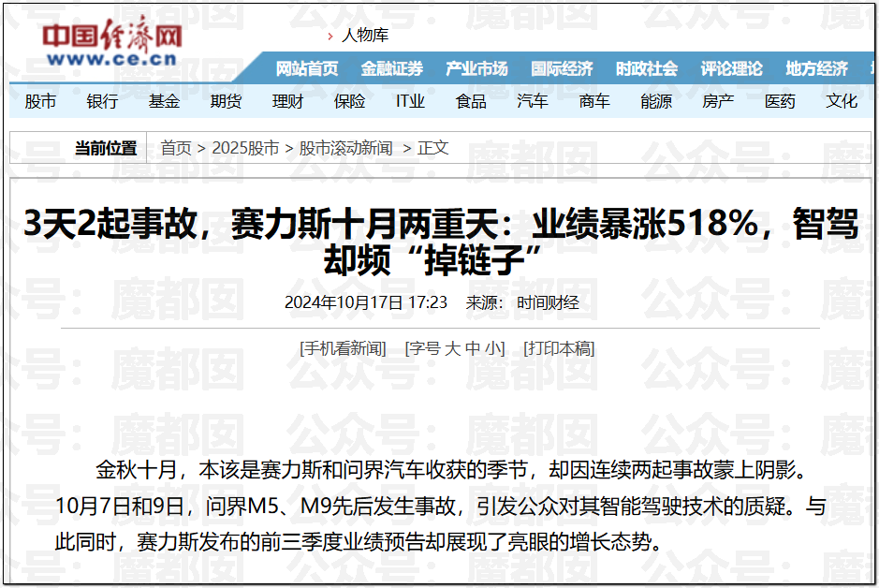Open the 评论理论 section
Viewport: 879px width, 588px height.
coord(731,69)
